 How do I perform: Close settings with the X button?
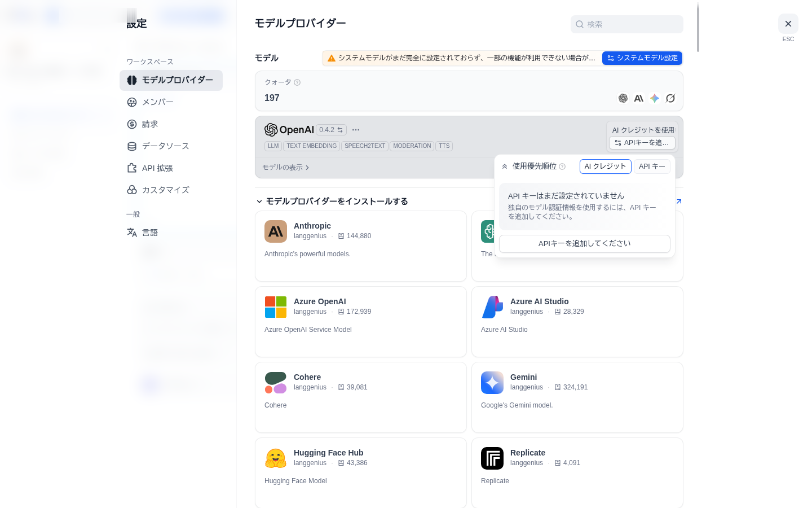788,24
